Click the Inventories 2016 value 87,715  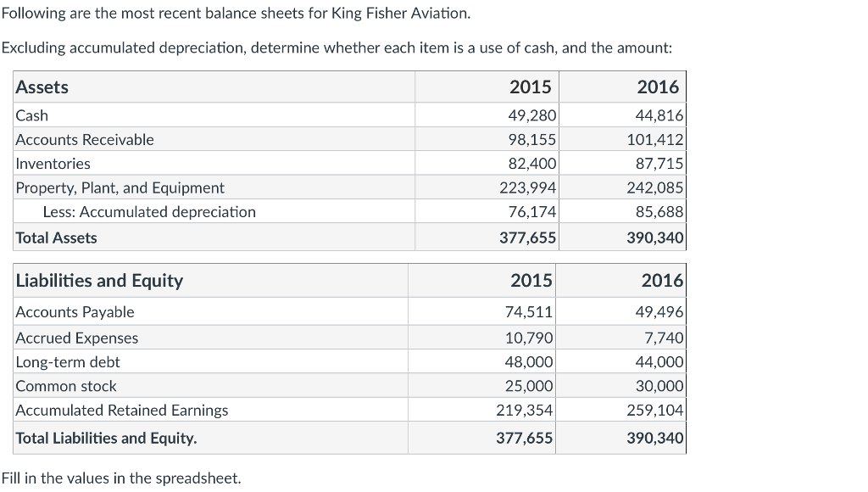click(x=659, y=164)
